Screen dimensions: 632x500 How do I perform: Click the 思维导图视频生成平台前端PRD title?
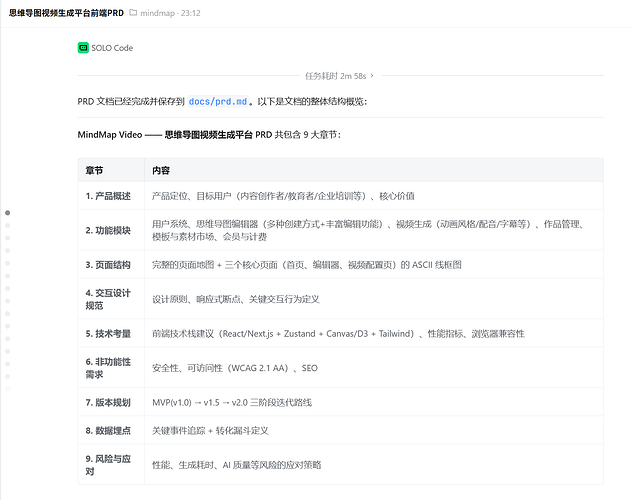pyautogui.click(x=66, y=13)
